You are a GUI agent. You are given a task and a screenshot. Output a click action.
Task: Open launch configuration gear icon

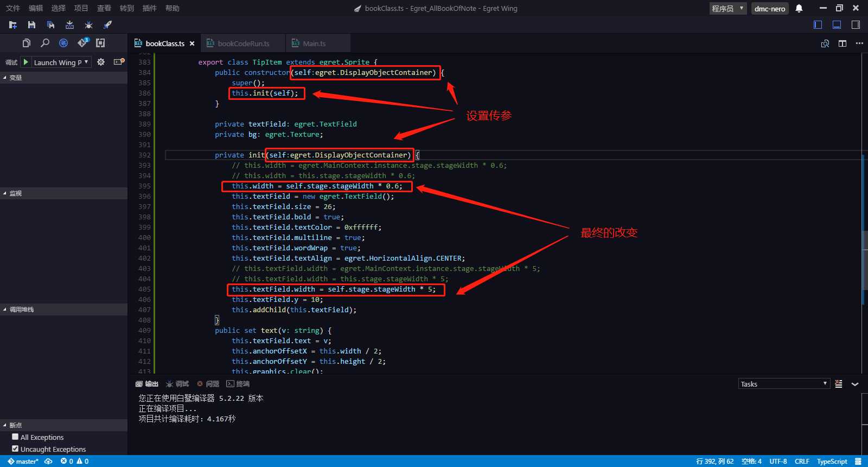pyautogui.click(x=101, y=62)
